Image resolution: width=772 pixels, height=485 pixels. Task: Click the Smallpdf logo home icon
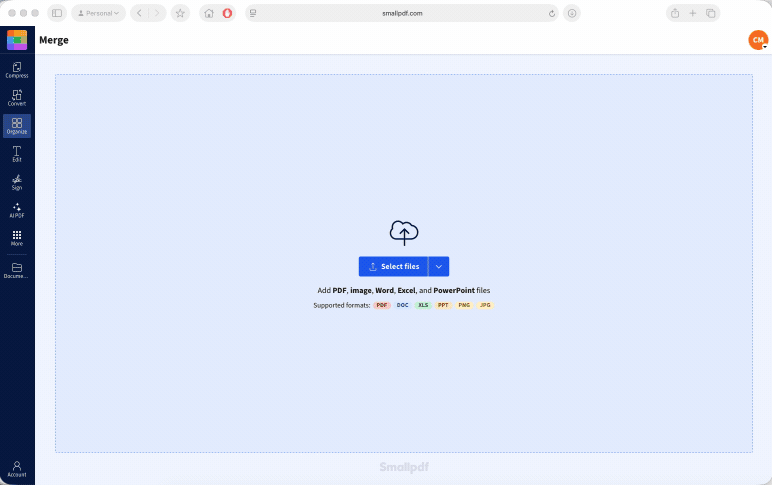coord(17,40)
